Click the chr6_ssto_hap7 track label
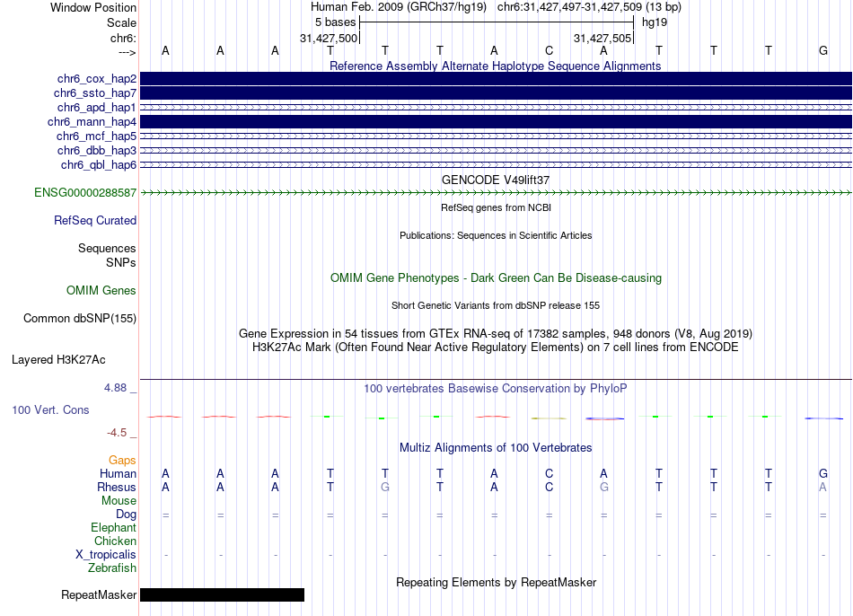Screen dimensions: 853x616 [95, 93]
